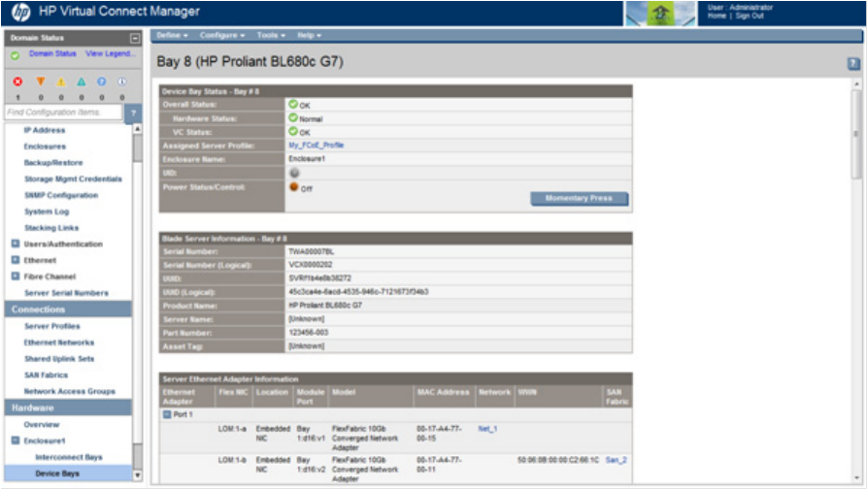Click the part number 123456-003 value
Image resolution: width=868 pixels, height=490 pixels.
click(309, 333)
